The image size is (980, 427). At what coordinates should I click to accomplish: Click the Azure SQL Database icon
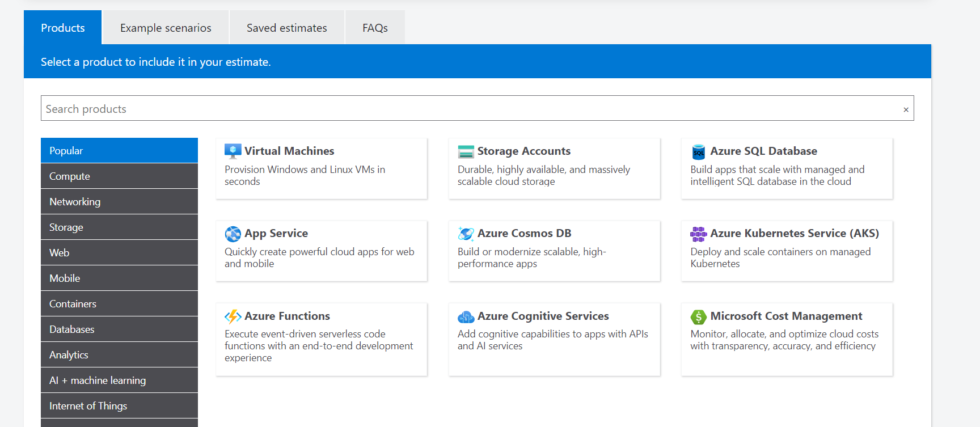[699, 152]
